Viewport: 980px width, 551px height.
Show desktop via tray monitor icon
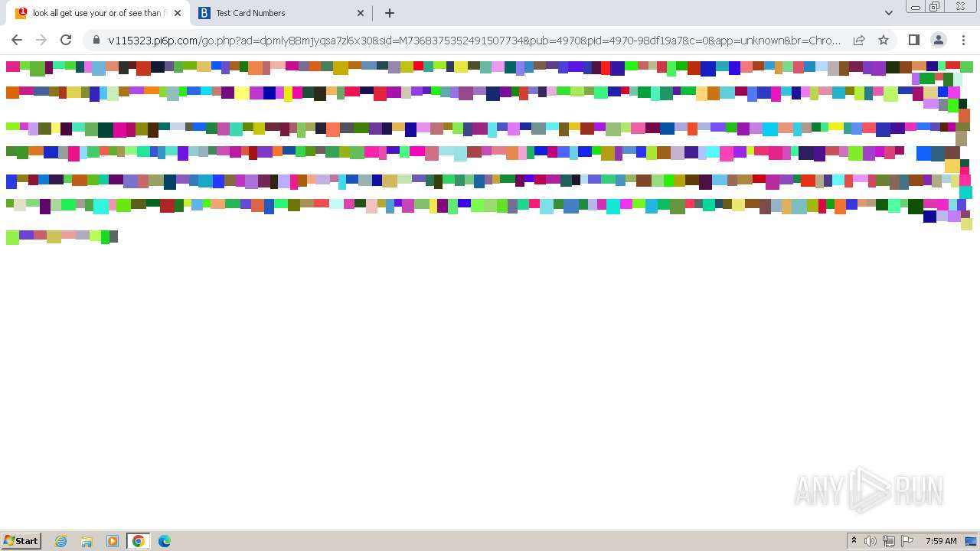point(972,541)
